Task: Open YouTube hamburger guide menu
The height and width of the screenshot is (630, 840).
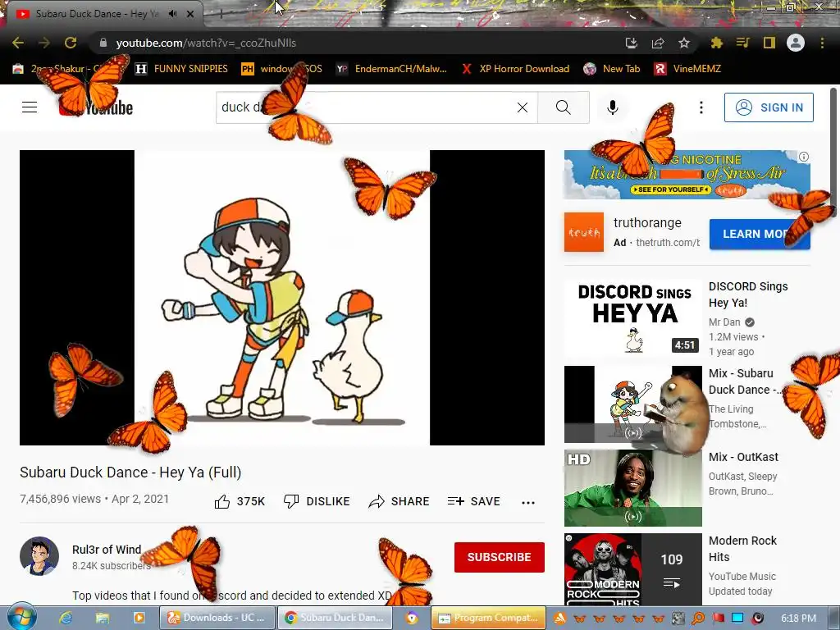Action: pyautogui.click(x=30, y=107)
